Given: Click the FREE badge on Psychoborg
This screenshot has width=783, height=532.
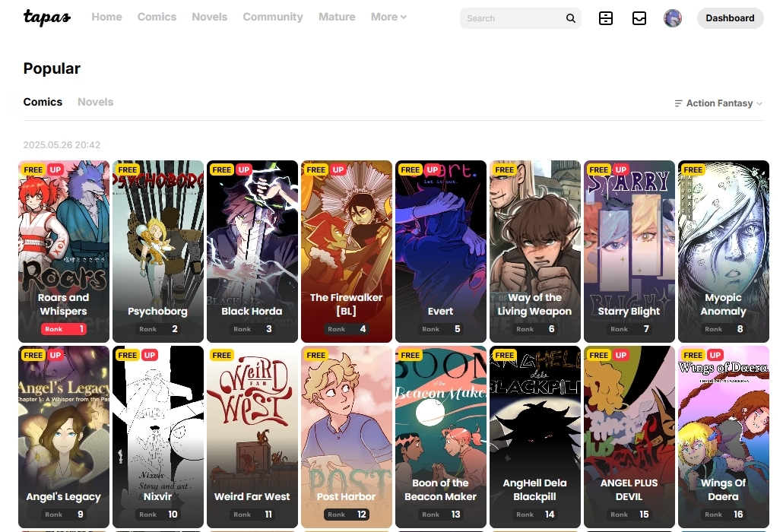Looking at the screenshot, I should point(128,169).
